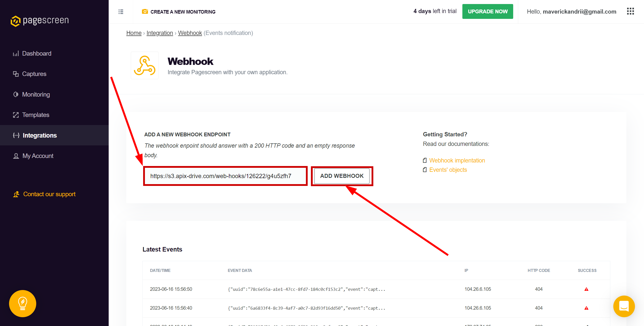This screenshot has width=644, height=326.
Task: Click event data starting with uuid 78c6e55a
Action: pyautogui.click(x=306, y=289)
